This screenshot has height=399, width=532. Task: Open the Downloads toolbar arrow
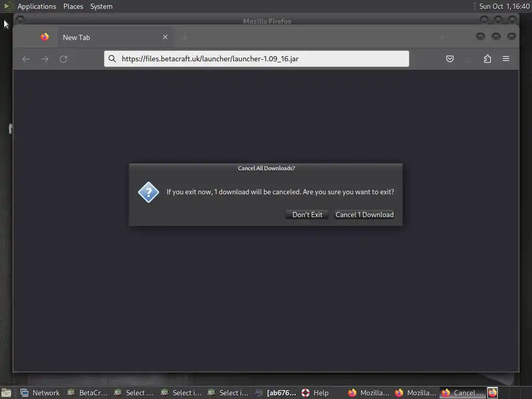coord(468,59)
